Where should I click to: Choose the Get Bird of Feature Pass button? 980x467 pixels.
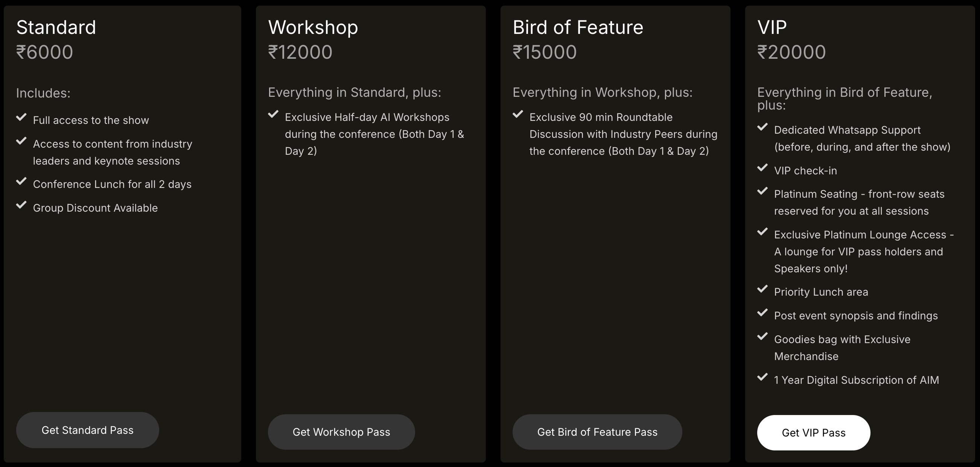(x=597, y=432)
